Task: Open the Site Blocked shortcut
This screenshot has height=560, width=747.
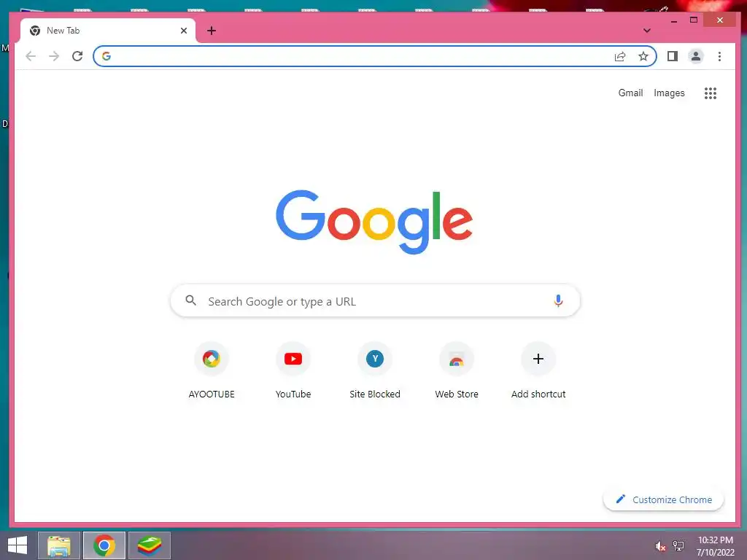Action: [x=375, y=370]
